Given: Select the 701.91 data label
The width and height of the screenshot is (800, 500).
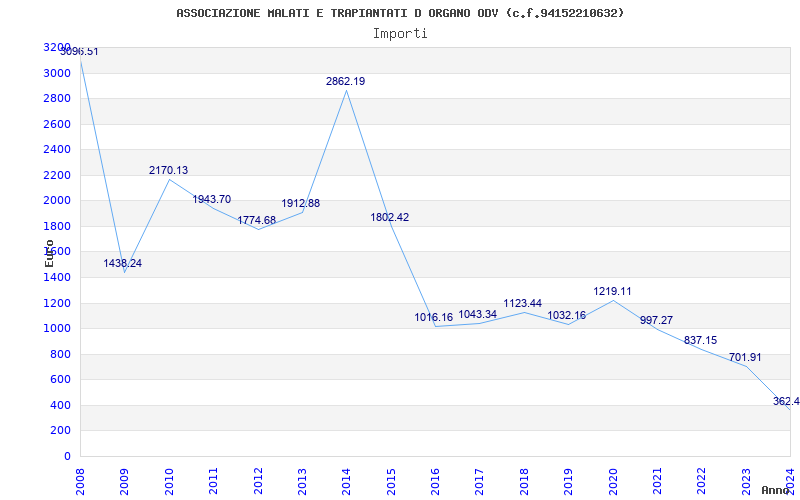Looking at the screenshot, I should pyautogui.click(x=745, y=358).
